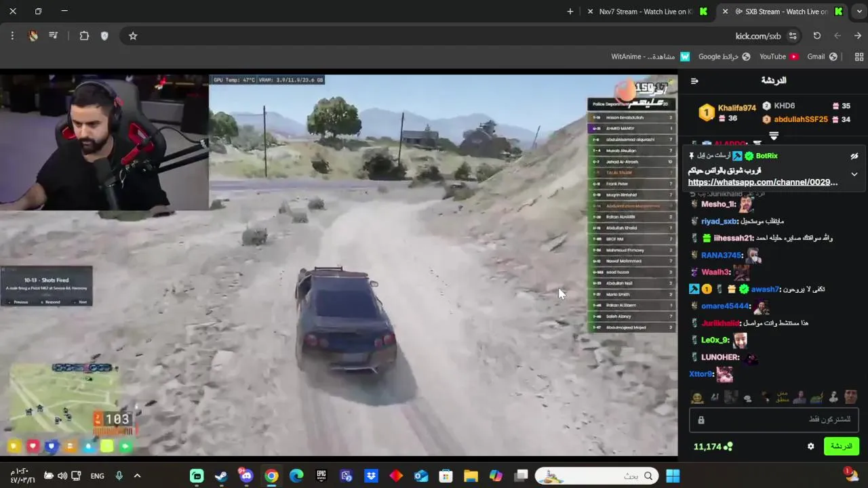Click the microphone tray icon
The image size is (868, 488).
(119, 476)
